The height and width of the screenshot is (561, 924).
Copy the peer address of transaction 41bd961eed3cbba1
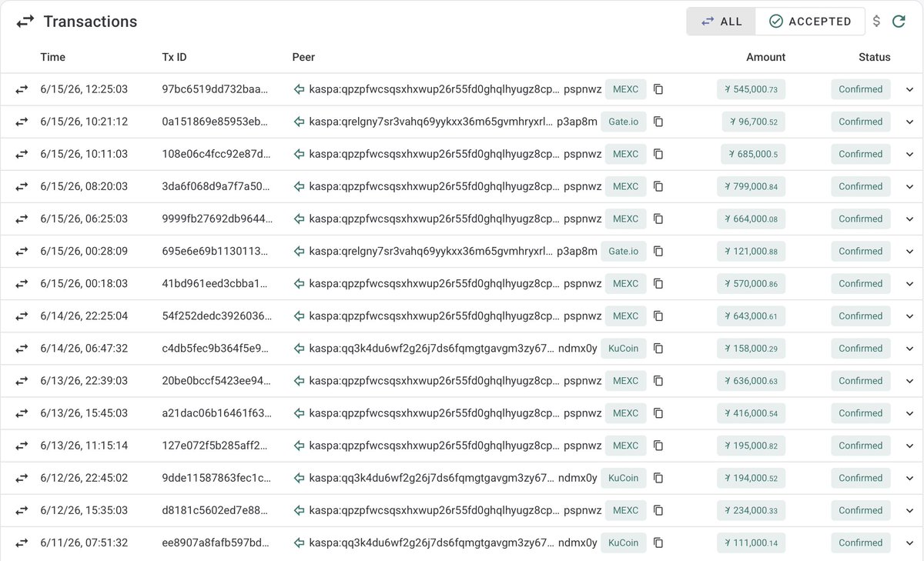[658, 283]
